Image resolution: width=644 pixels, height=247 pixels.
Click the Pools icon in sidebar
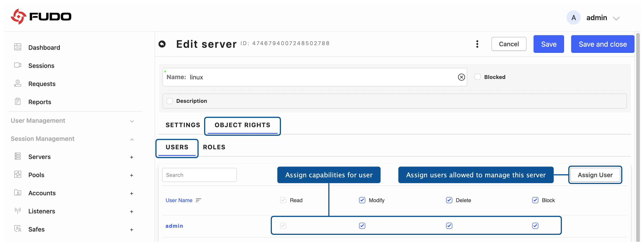click(x=18, y=174)
